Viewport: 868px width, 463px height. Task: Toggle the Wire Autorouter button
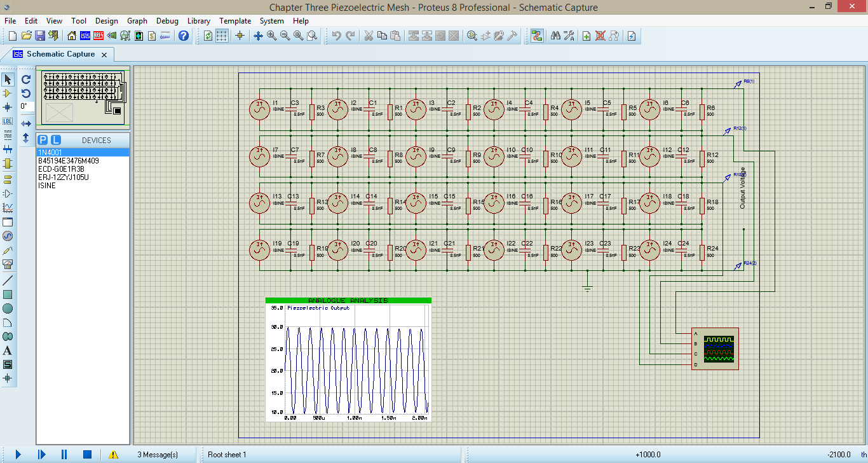click(x=537, y=36)
